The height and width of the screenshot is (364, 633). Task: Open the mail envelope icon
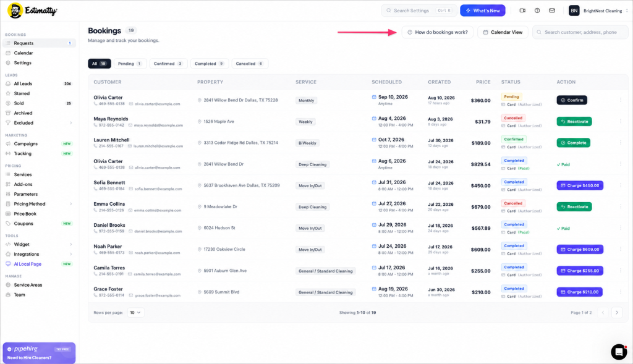pos(552,11)
